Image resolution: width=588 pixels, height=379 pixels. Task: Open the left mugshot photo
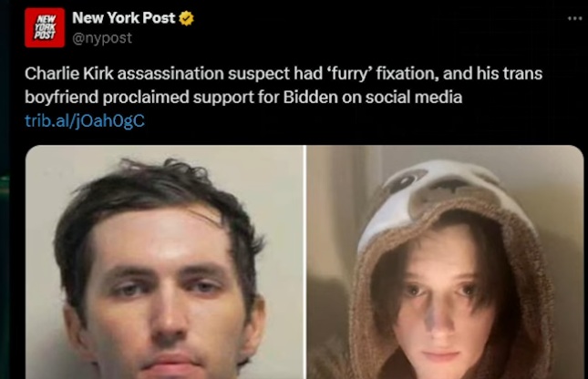(164, 262)
